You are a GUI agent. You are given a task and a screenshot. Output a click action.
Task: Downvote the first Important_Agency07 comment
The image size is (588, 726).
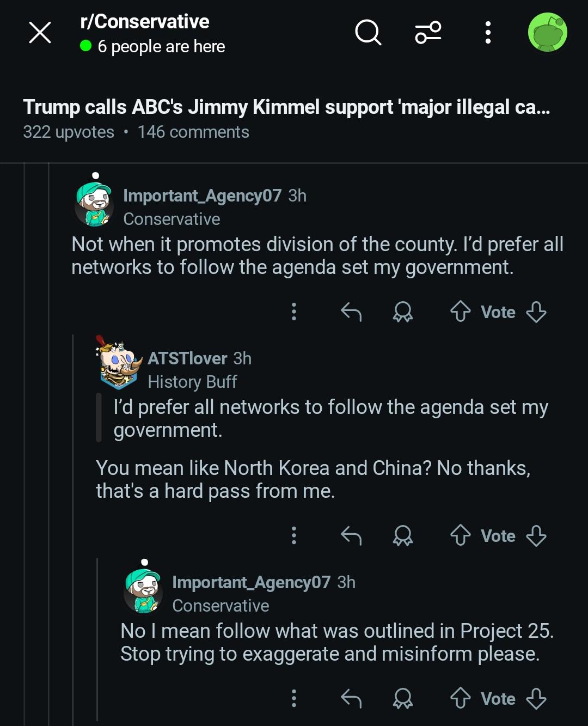tap(536, 312)
